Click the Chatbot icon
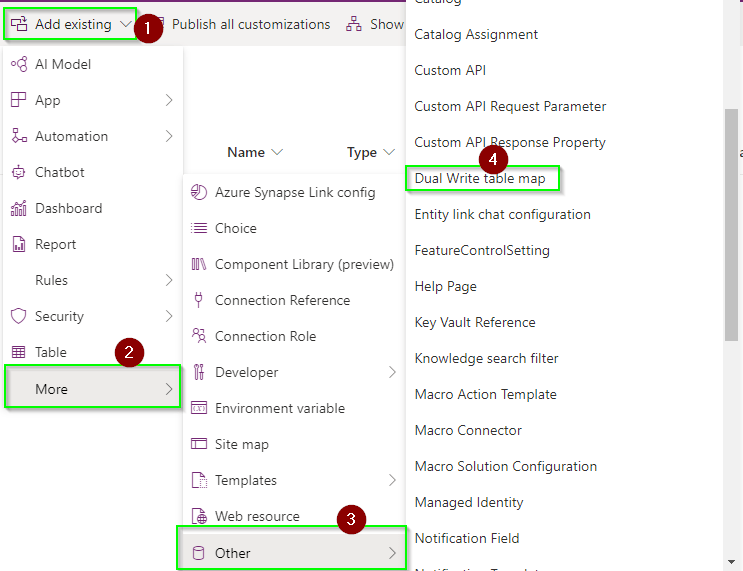Screen dimensions: 743x571 (18, 172)
